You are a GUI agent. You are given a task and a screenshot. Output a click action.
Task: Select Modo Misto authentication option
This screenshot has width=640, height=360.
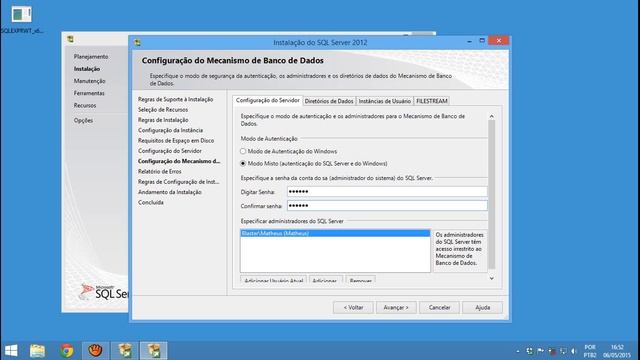[313, 164]
